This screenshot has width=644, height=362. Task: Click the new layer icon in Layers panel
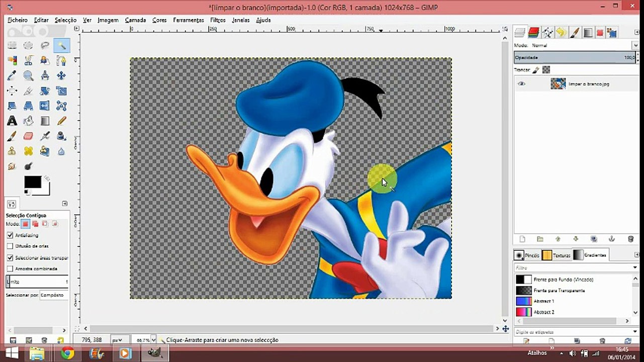522,239
